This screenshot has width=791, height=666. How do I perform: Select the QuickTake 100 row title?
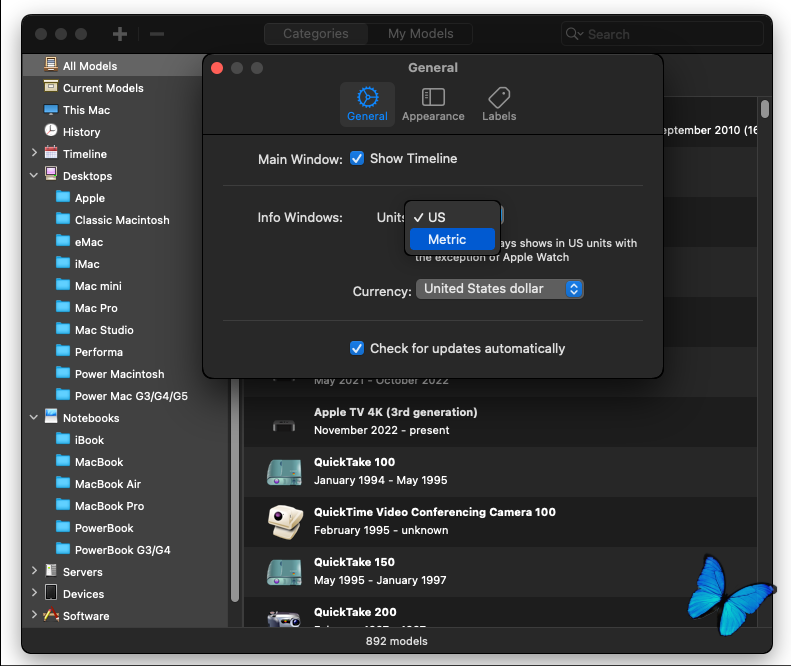pyautogui.click(x=354, y=462)
